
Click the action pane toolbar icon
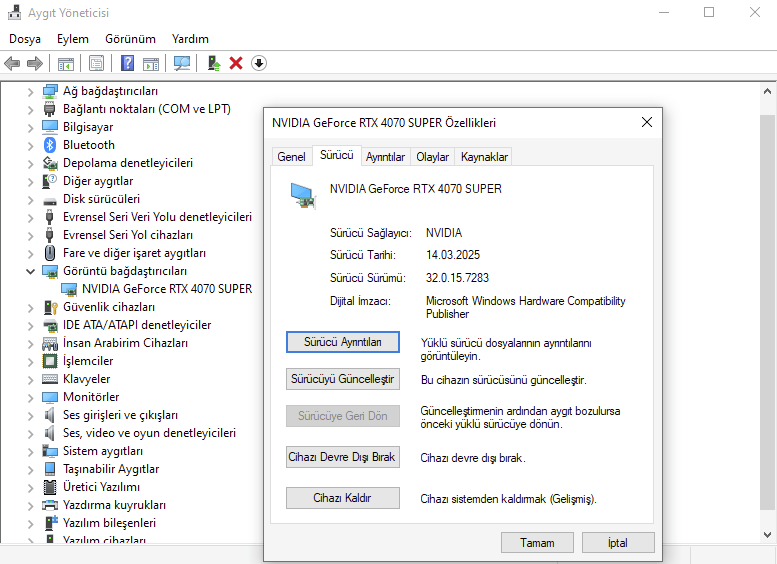pyautogui.click(x=151, y=63)
